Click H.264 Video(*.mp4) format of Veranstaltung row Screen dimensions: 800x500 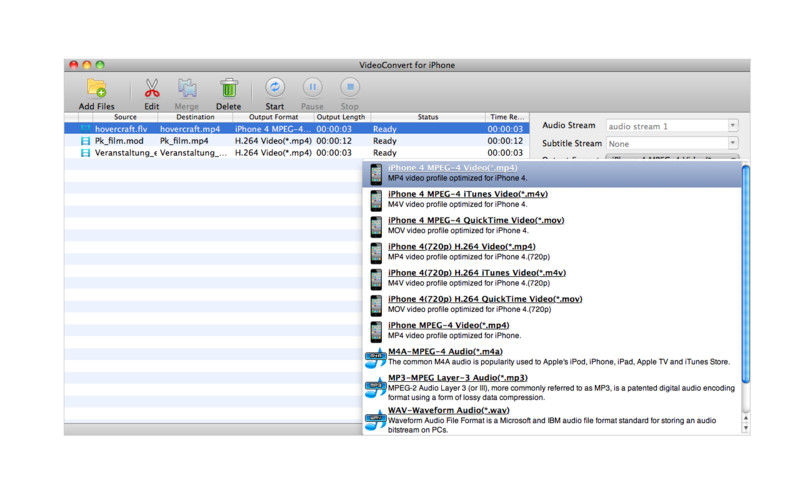pos(273,153)
